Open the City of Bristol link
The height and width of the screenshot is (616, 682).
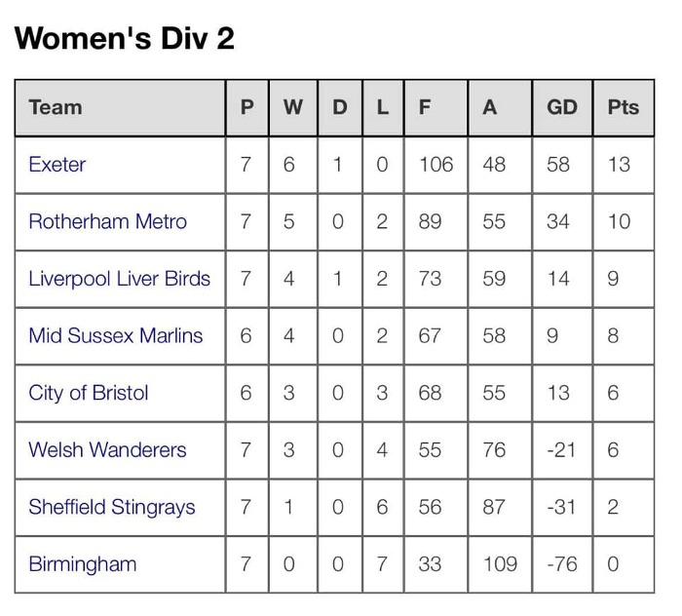89,393
